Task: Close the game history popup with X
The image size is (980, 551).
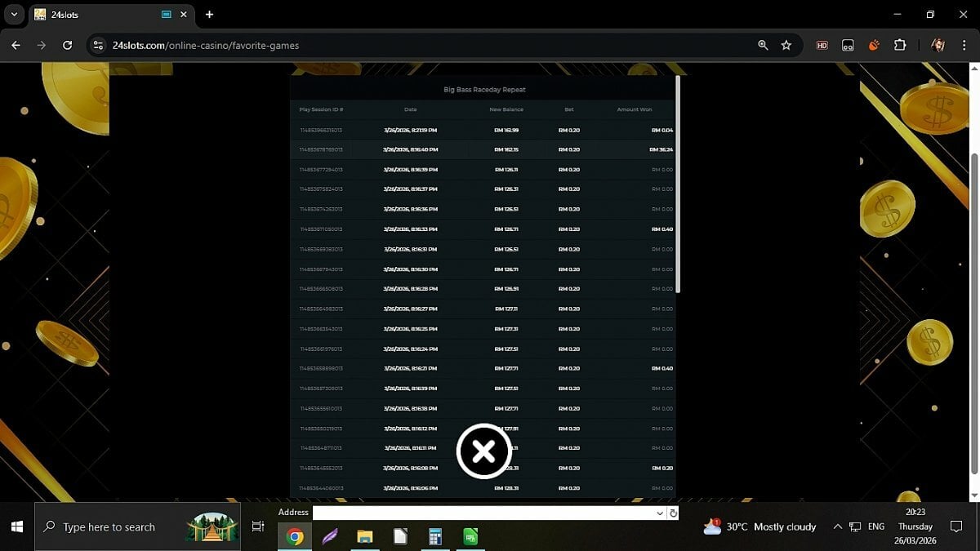Action: 483,451
